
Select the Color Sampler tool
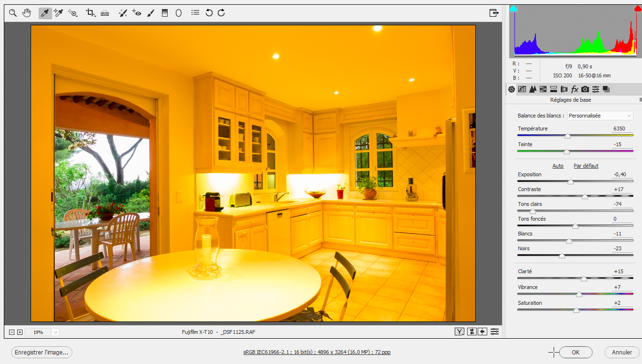coord(59,13)
